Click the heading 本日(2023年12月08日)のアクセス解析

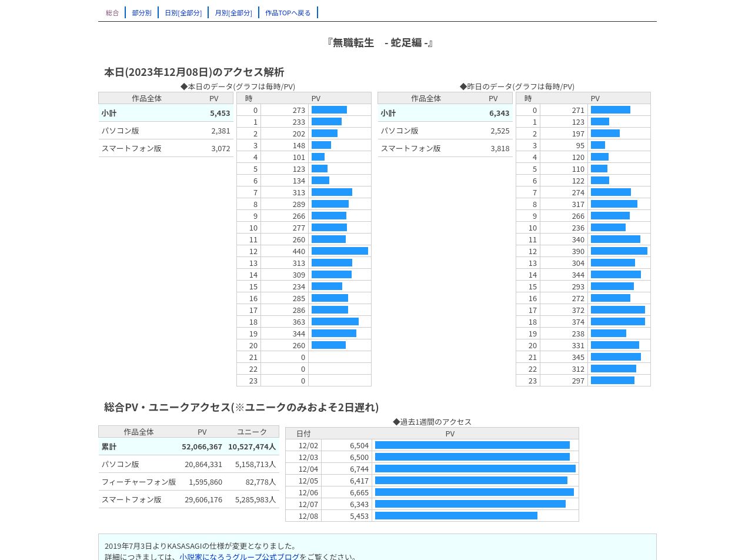click(194, 72)
